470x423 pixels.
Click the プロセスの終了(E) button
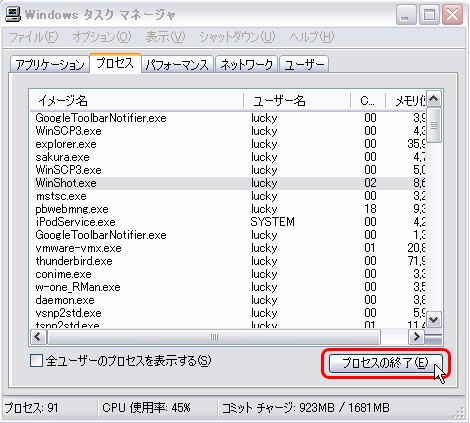pyautogui.click(x=386, y=363)
